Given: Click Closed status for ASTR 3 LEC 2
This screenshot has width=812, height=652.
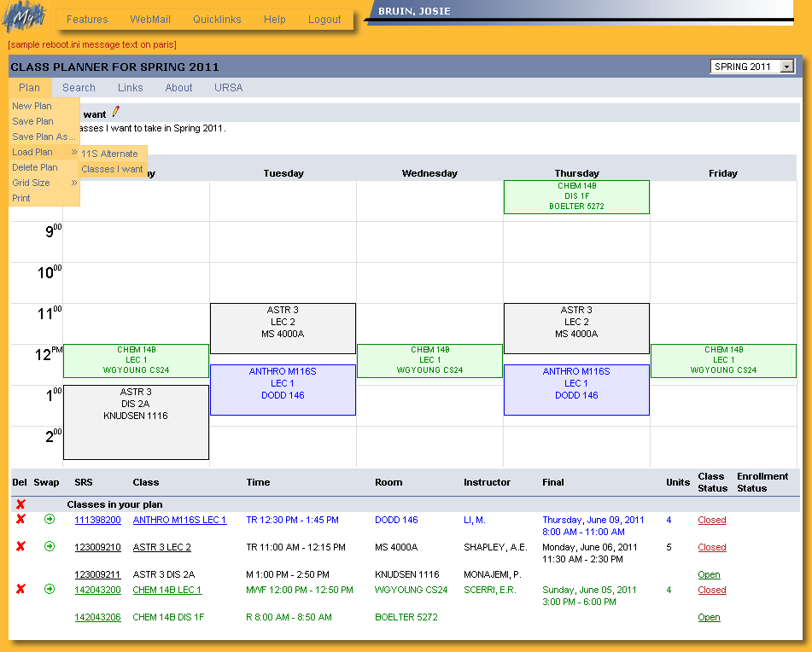Looking at the screenshot, I should pyautogui.click(x=711, y=547).
